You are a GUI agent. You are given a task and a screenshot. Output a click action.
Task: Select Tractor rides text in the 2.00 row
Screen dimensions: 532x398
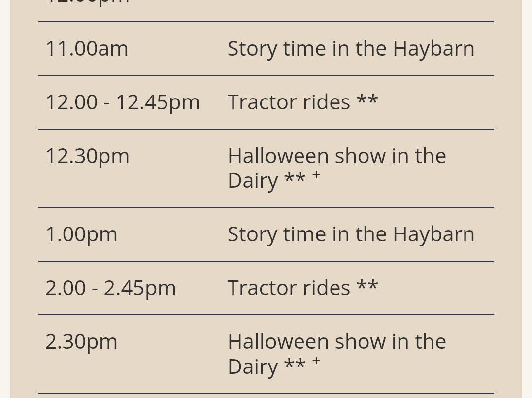tap(289, 288)
